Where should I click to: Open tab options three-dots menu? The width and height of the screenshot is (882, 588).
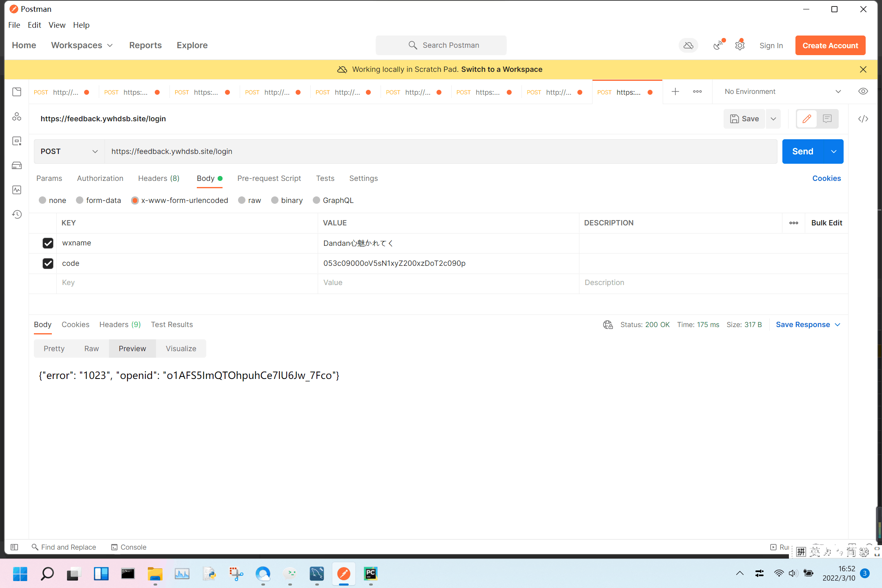point(697,91)
